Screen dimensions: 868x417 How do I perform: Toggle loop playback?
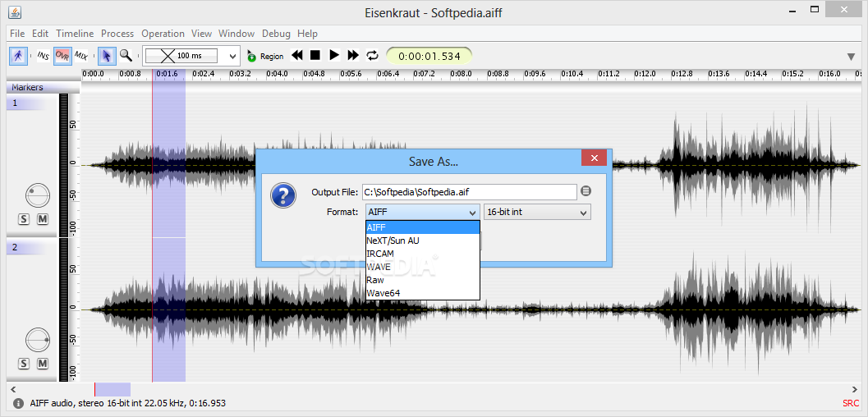(x=372, y=55)
